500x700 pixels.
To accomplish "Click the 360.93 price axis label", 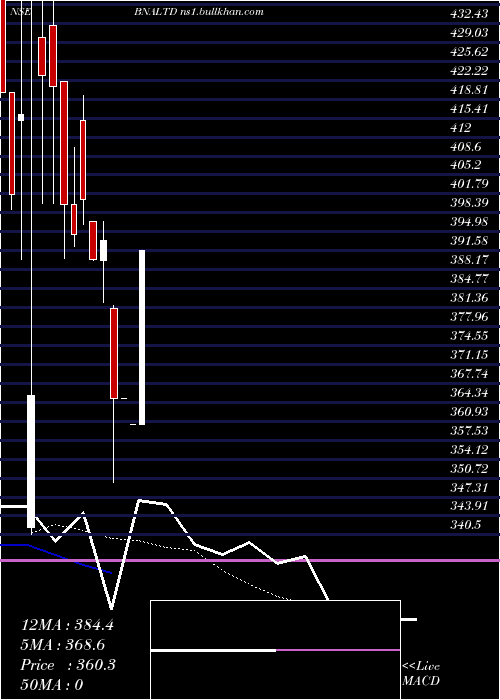I will click(x=469, y=410).
